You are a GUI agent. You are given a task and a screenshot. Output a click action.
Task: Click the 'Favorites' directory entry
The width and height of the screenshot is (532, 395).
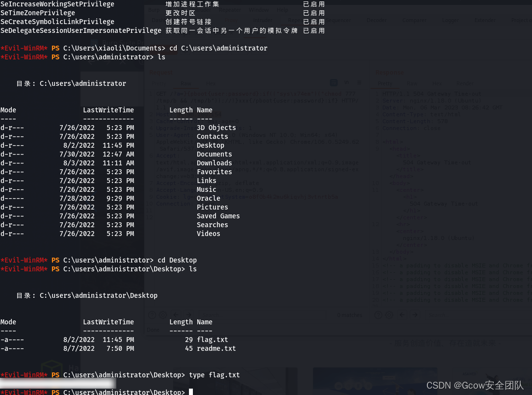coord(214,172)
